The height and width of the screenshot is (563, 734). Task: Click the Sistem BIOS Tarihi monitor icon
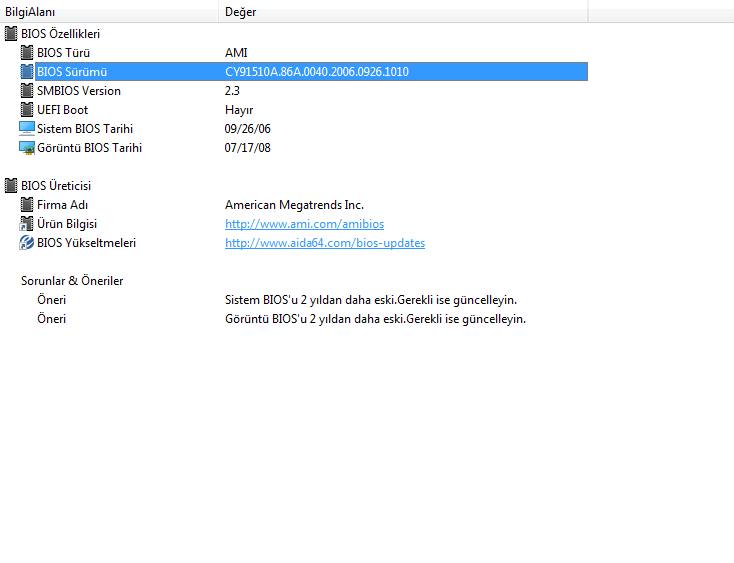pos(27,129)
